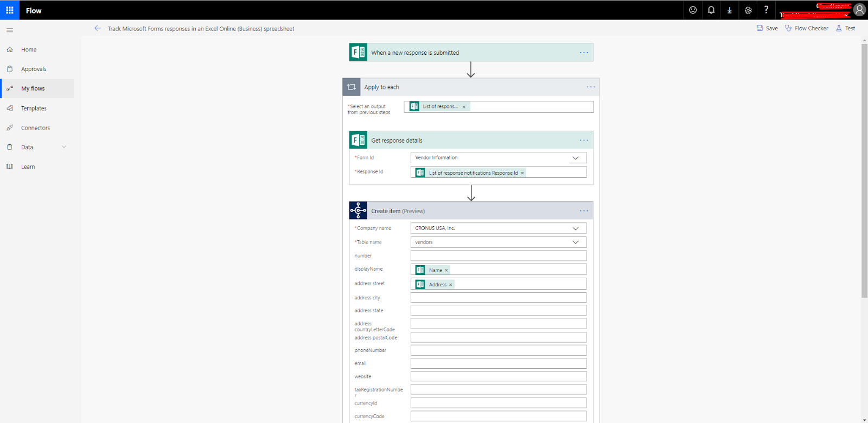Click the scrollbar down arrow

coord(864,420)
